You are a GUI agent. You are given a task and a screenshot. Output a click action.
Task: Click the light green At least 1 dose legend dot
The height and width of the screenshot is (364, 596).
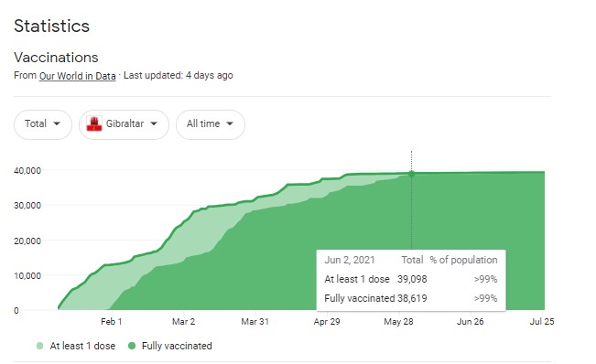[x=40, y=346]
